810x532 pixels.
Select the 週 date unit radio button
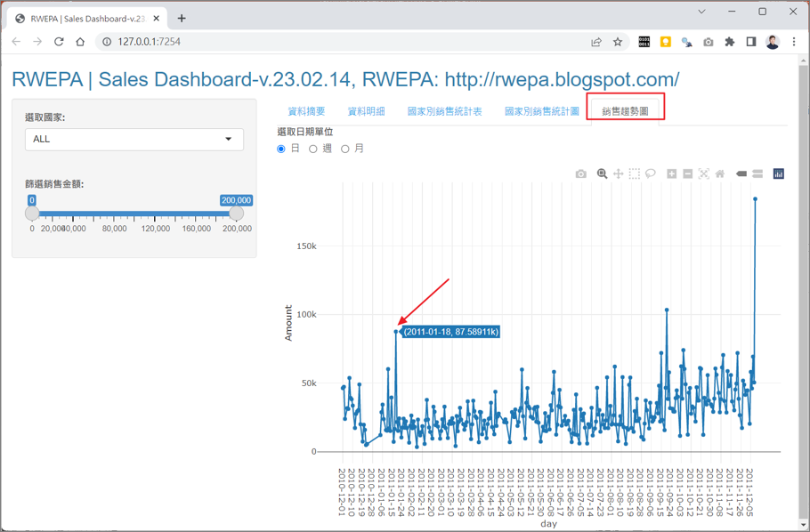[313, 149]
